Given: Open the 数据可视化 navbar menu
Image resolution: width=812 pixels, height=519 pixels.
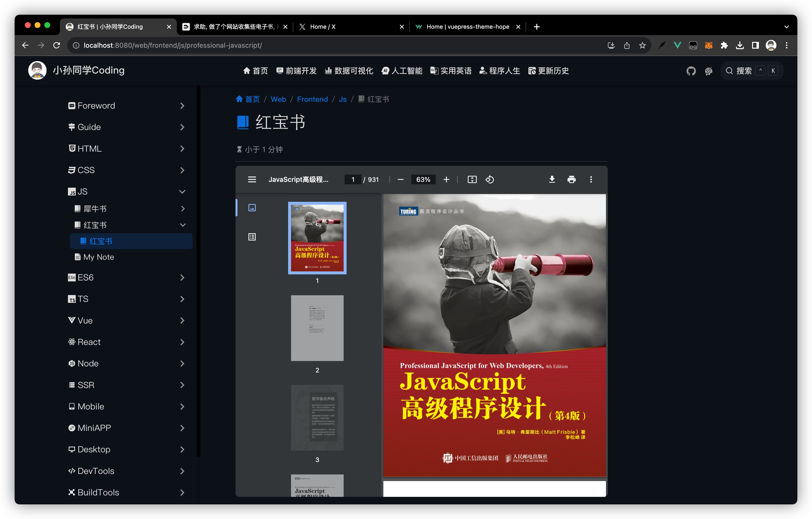Looking at the screenshot, I should pos(349,71).
